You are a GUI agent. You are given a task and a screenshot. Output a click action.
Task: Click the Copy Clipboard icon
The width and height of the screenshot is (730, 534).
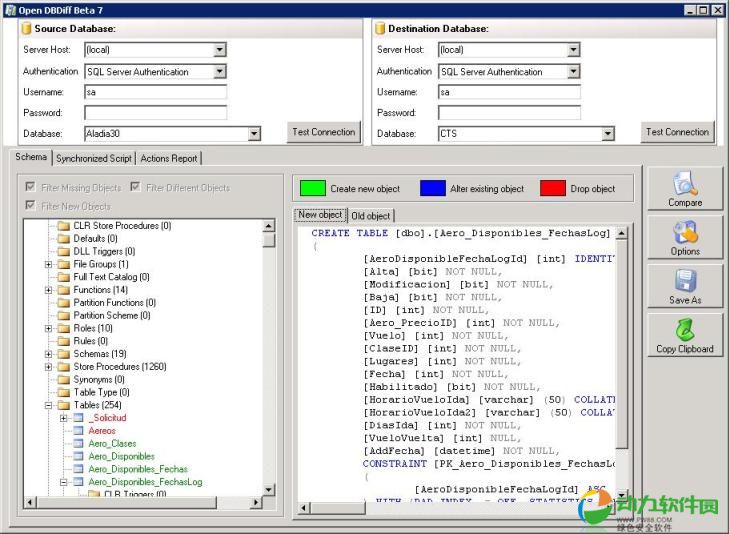pos(685,330)
